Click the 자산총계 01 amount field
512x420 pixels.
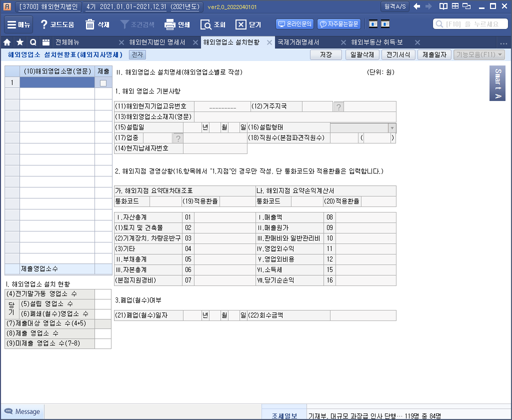click(x=224, y=217)
